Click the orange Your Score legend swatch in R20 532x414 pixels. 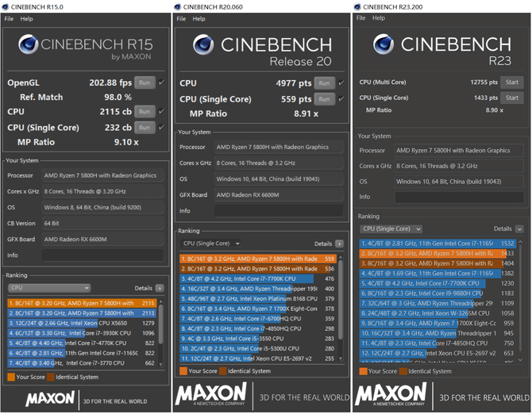tap(183, 370)
